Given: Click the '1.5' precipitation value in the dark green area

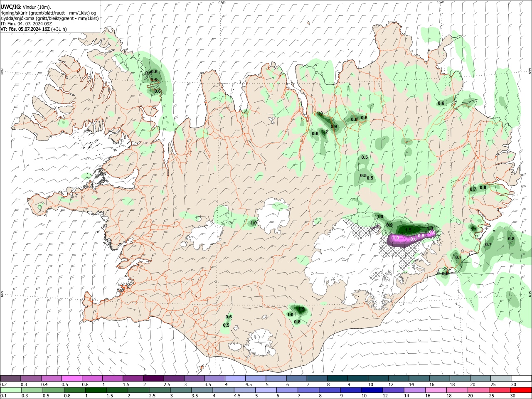Looking at the screenshot, I should [408, 230].
